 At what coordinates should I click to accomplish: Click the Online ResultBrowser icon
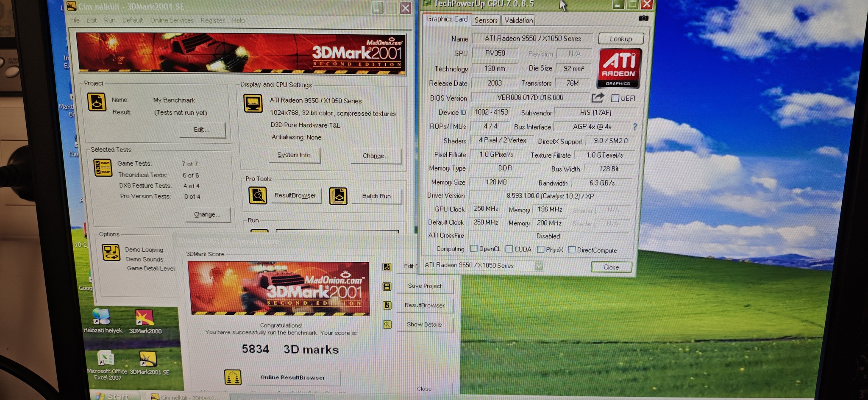tap(233, 377)
